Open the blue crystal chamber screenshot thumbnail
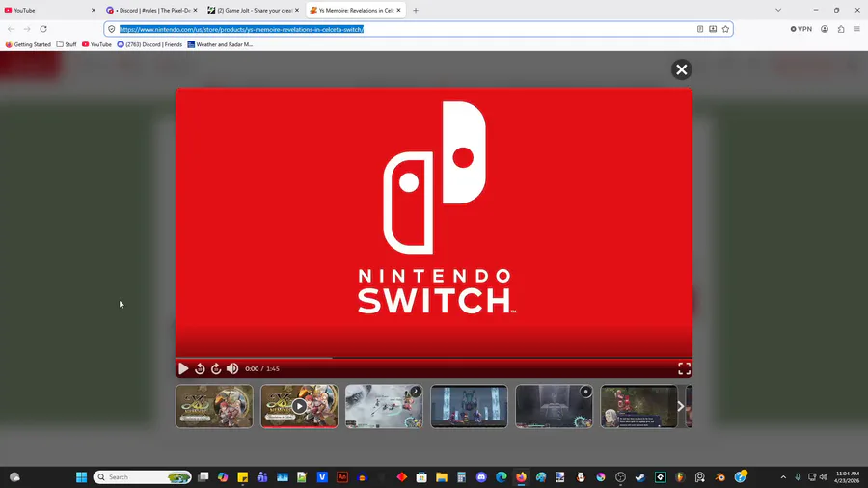 [469, 406]
